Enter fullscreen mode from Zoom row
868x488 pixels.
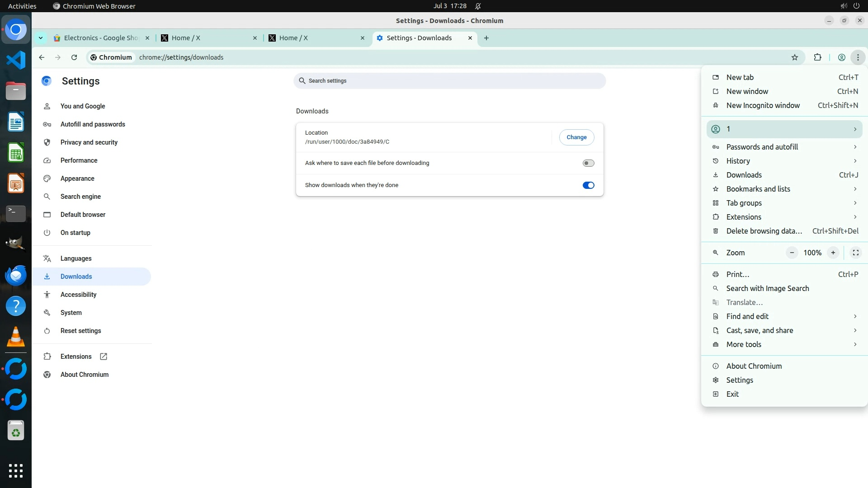point(855,253)
